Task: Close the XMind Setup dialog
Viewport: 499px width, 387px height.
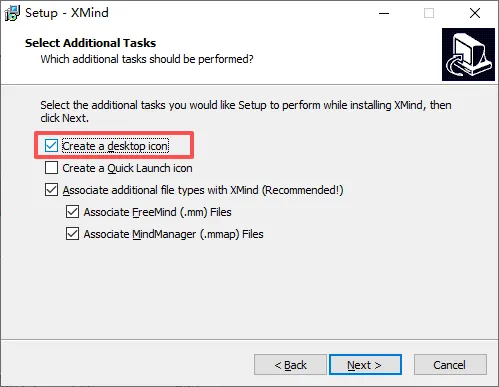Action: pos(475,13)
